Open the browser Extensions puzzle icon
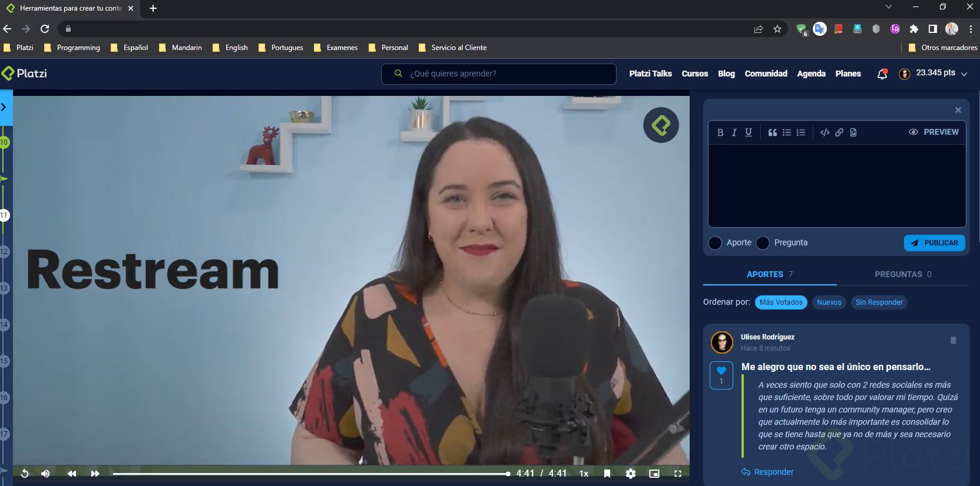This screenshot has width=980, height=486. [914, 29]
